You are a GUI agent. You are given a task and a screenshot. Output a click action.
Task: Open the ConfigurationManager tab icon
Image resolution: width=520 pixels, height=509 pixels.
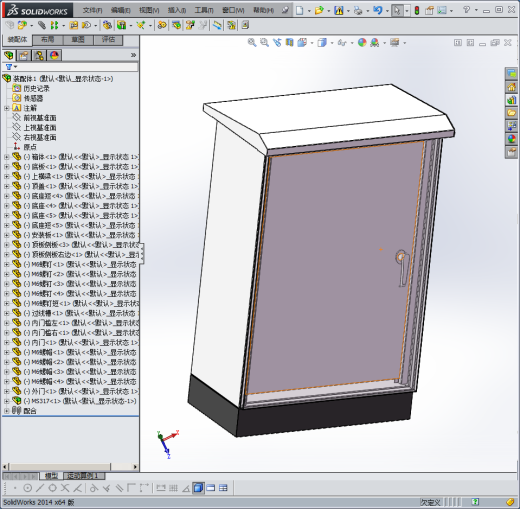(39, 55)
